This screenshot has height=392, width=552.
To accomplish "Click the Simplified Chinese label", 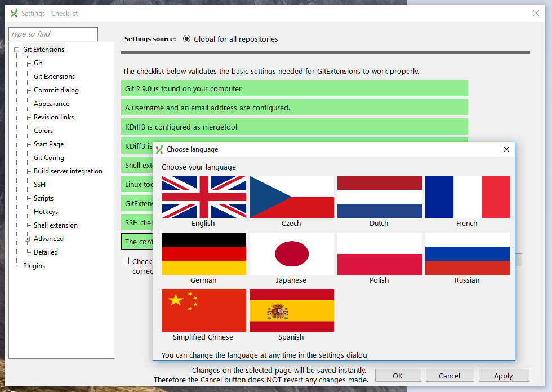I will (x=203, y=337).
